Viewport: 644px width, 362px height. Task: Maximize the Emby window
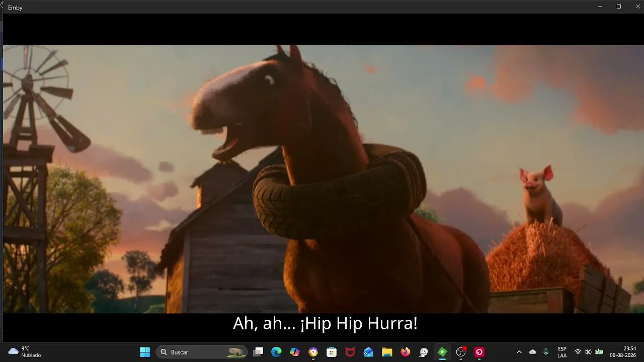pos(619,7)
